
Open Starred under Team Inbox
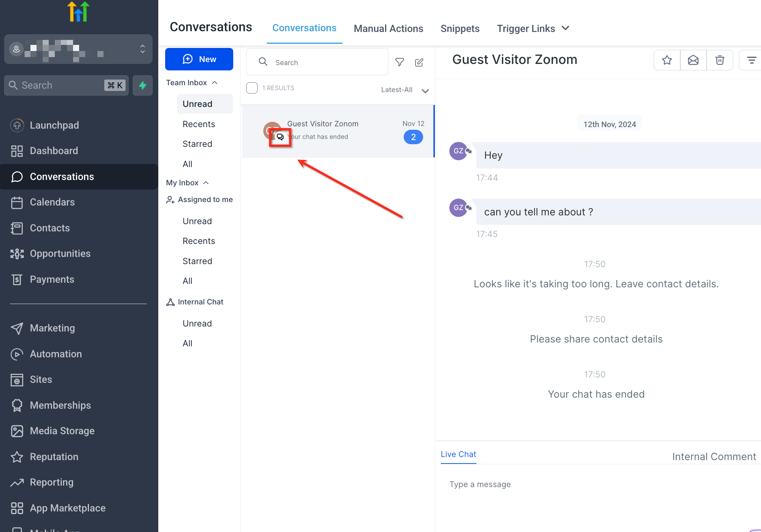pyautogui.click(x=197, y=144)
